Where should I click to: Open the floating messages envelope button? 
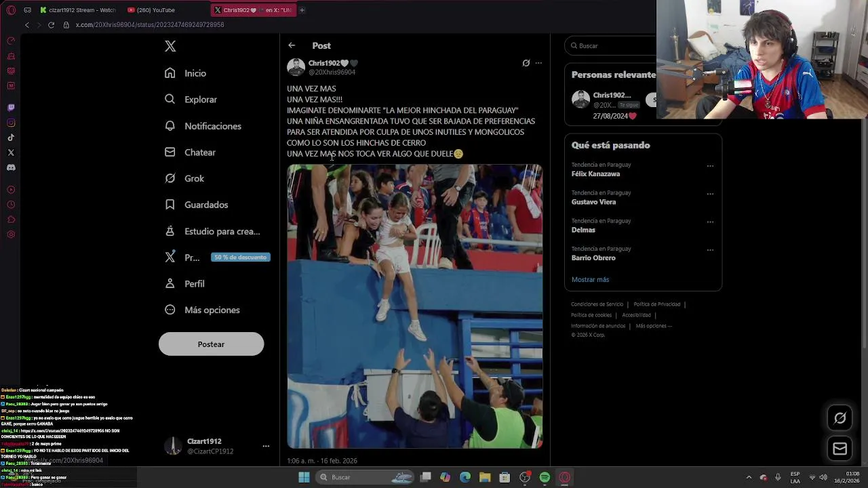(840, 449)
